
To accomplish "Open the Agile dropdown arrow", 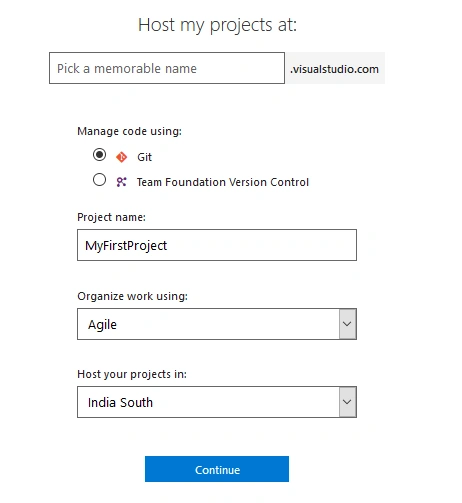I will (347, 324).
